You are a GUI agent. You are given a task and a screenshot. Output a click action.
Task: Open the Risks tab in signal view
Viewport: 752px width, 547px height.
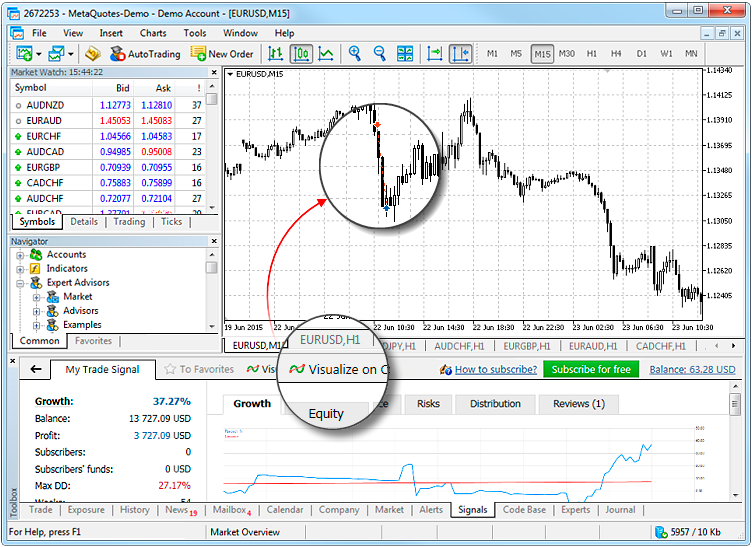(x=428, y=404)
